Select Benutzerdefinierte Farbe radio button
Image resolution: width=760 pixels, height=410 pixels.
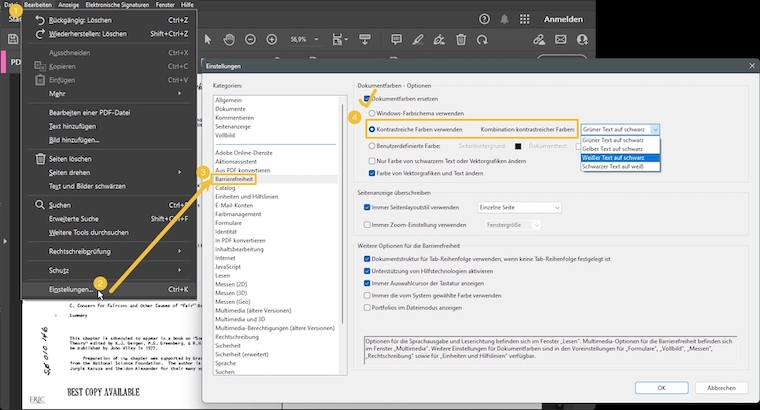[x=372, y=145]
